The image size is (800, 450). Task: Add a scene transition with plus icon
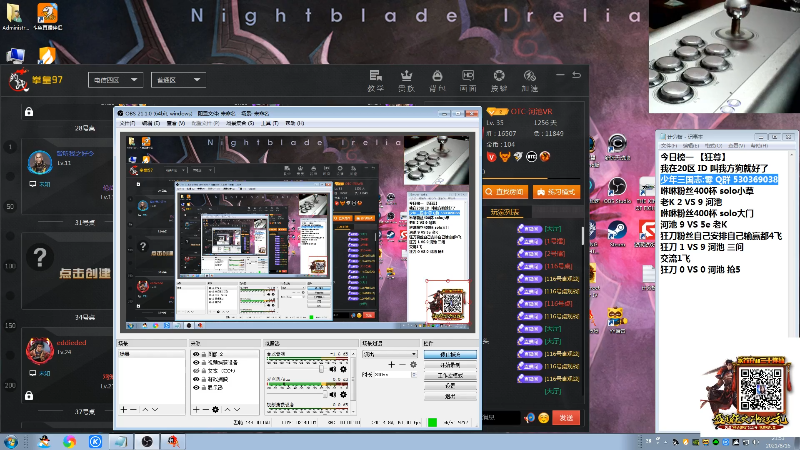391,364
